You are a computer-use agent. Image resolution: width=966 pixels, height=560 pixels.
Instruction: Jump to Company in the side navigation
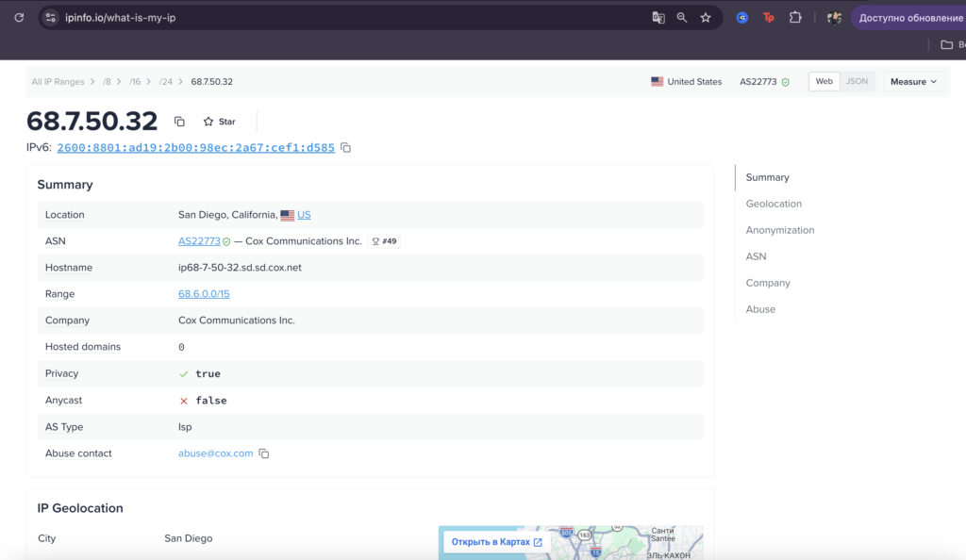[768, 283]
